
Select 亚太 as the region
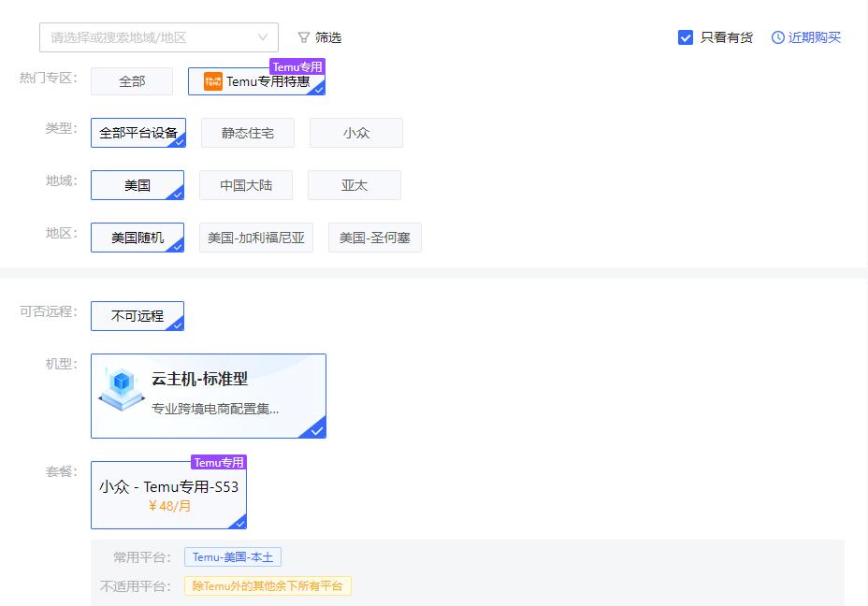[354, 185]
